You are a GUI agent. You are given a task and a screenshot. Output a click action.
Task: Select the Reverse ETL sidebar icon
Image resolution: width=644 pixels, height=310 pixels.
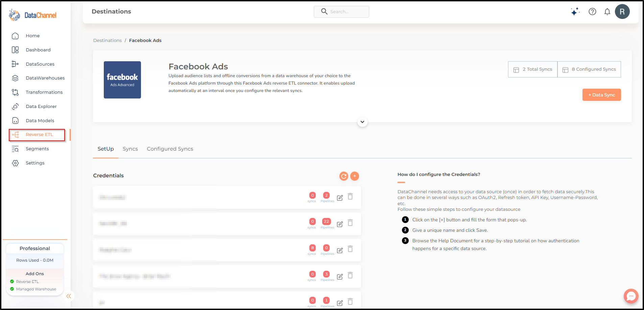pos(16,135)
